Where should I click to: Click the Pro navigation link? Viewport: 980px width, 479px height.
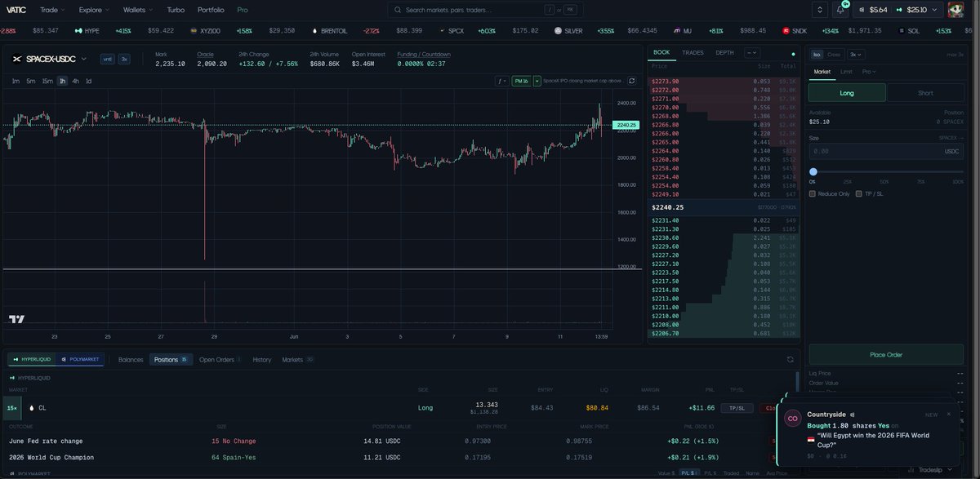click(x=243, y=10)
